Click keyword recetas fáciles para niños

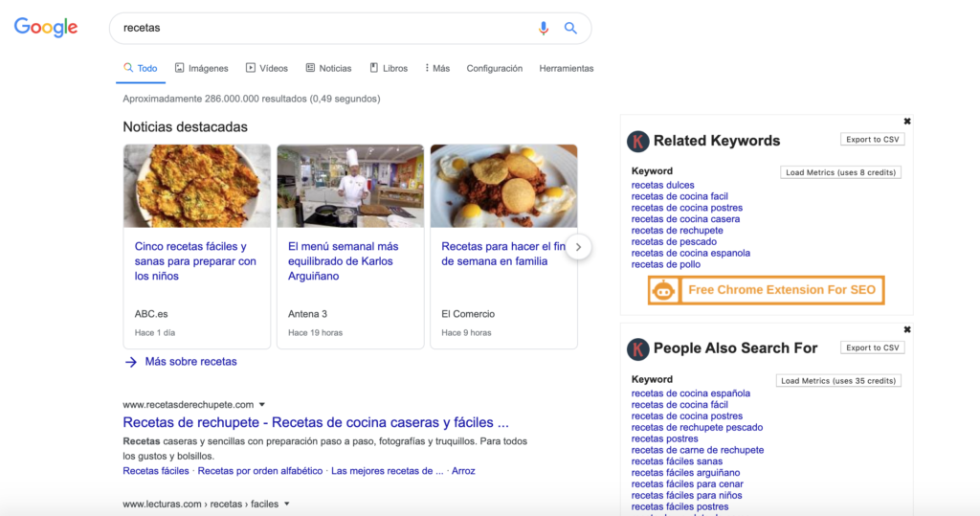tap(687, 495)
